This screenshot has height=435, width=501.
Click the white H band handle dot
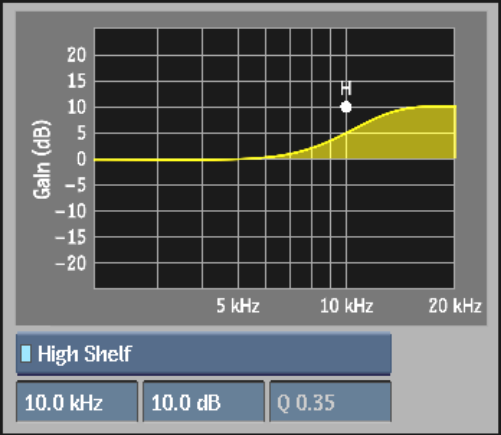coord(346,107)
